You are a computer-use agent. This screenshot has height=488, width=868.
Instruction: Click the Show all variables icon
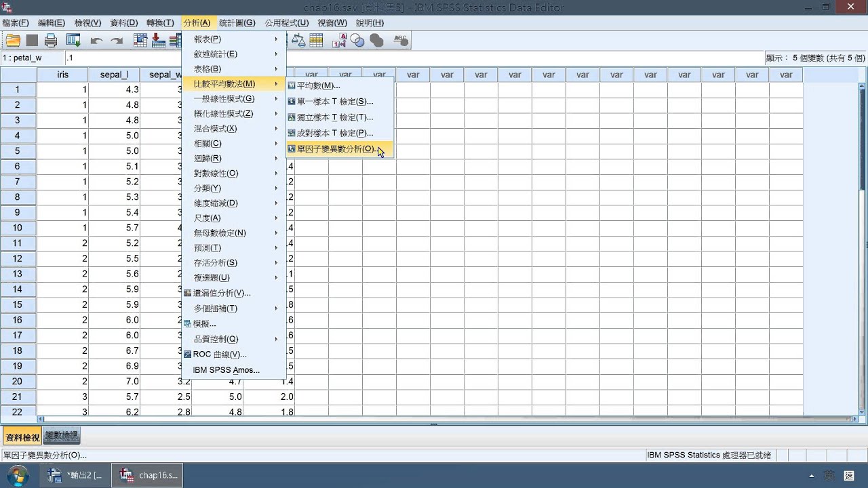pos(376,41)
